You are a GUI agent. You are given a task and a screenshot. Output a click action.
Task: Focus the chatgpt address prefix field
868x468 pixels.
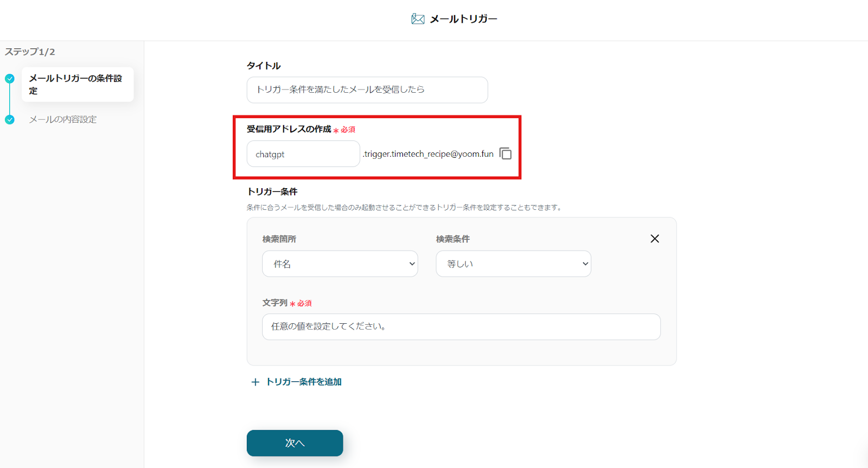(x=303, y=154)
